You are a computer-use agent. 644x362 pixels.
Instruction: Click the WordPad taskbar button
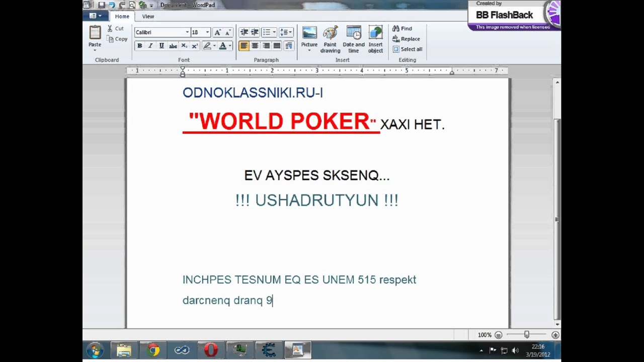tap(298, 350)
